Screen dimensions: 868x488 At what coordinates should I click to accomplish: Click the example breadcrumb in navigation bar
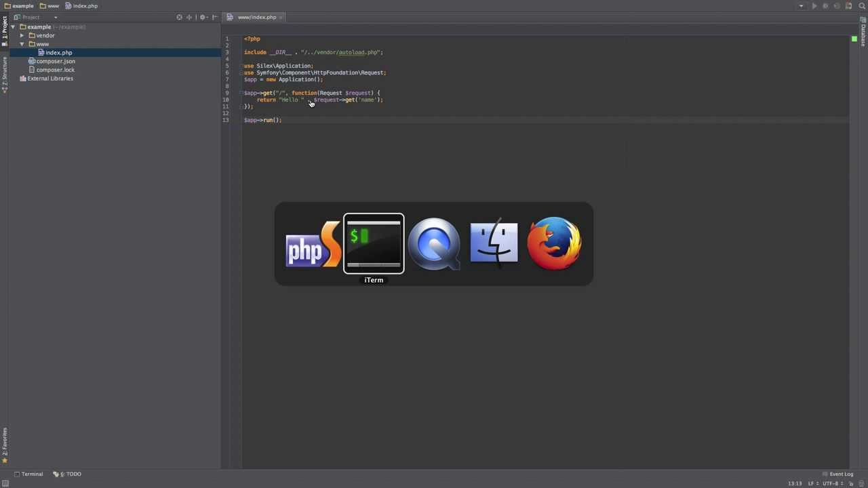point(19,6)
